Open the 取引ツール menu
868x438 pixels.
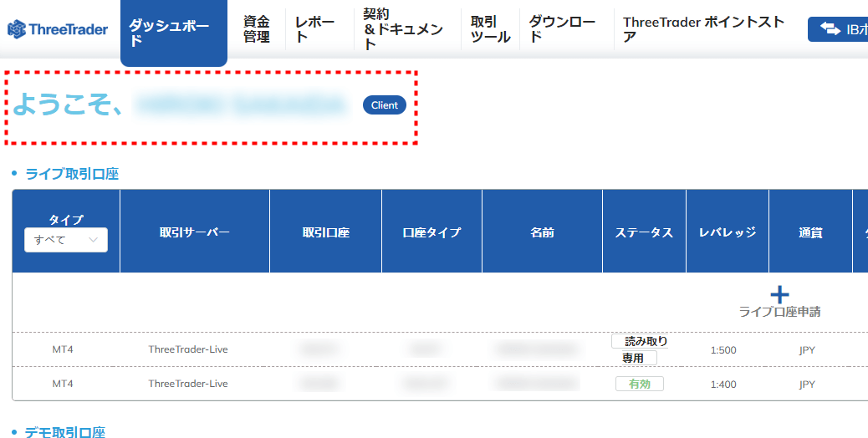(x=491, y=29)
